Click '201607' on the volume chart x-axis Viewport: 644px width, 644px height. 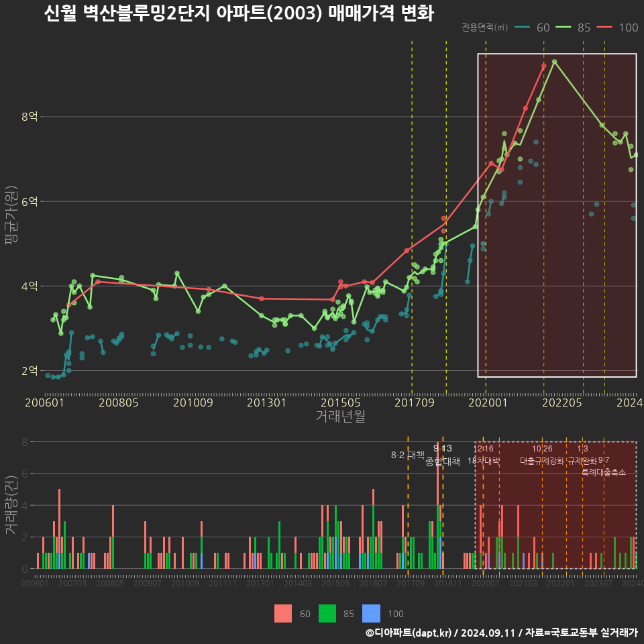click(373, 583)
